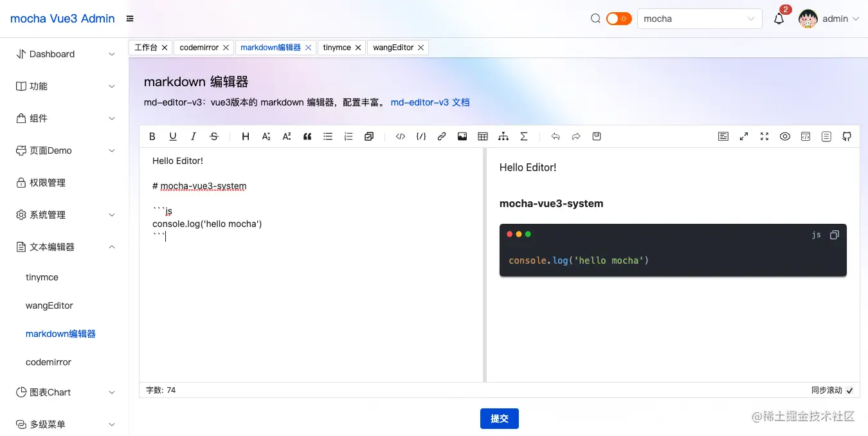Image resolution: width=868 pixels, height=436 pixels.
Task: Insert a table
Action: point(483,136)
